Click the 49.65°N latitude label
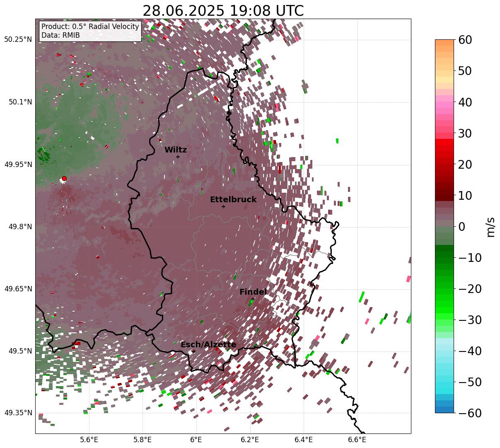500x448 pixels. click(18, 289)
